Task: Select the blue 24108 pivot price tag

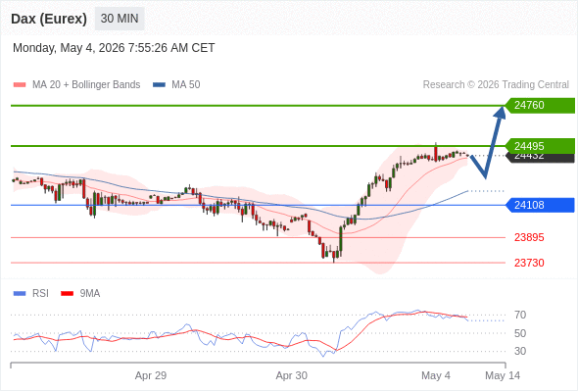Action: click(x=540, y=205)
